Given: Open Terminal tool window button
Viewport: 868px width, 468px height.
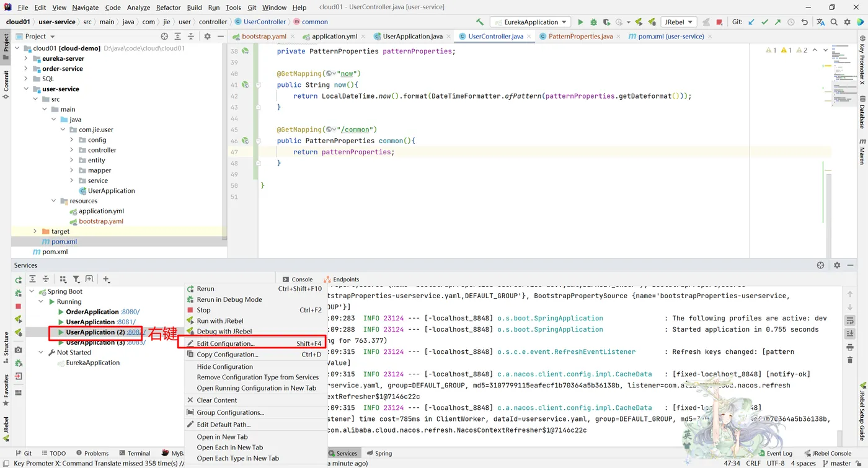Looking at the screenshot, I should pyautogui.click(x=134, y=453).
